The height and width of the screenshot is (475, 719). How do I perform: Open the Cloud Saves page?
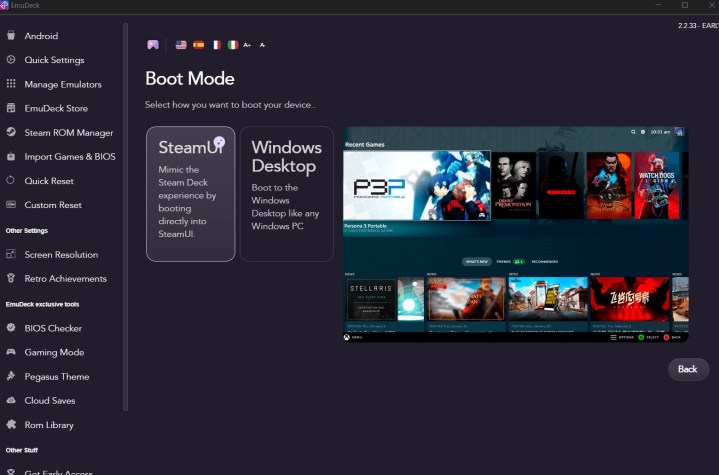coord(50,401)
